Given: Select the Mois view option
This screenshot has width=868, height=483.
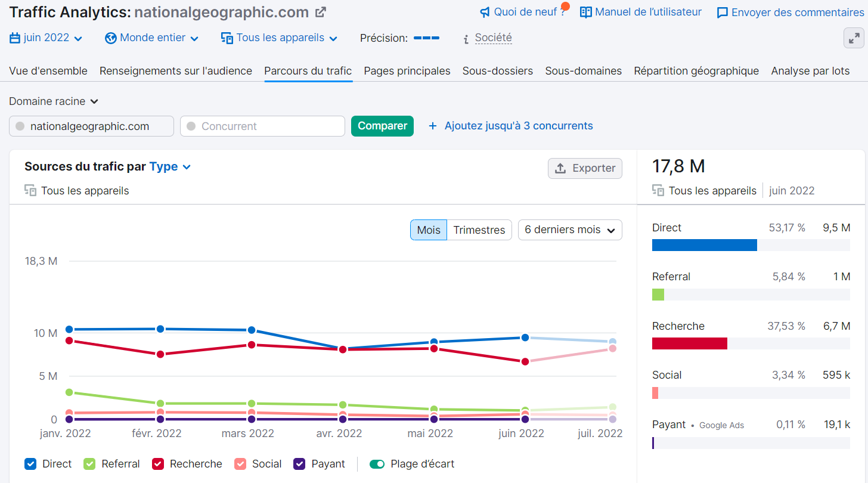Looking at the screenshot, I should (429, 230).
